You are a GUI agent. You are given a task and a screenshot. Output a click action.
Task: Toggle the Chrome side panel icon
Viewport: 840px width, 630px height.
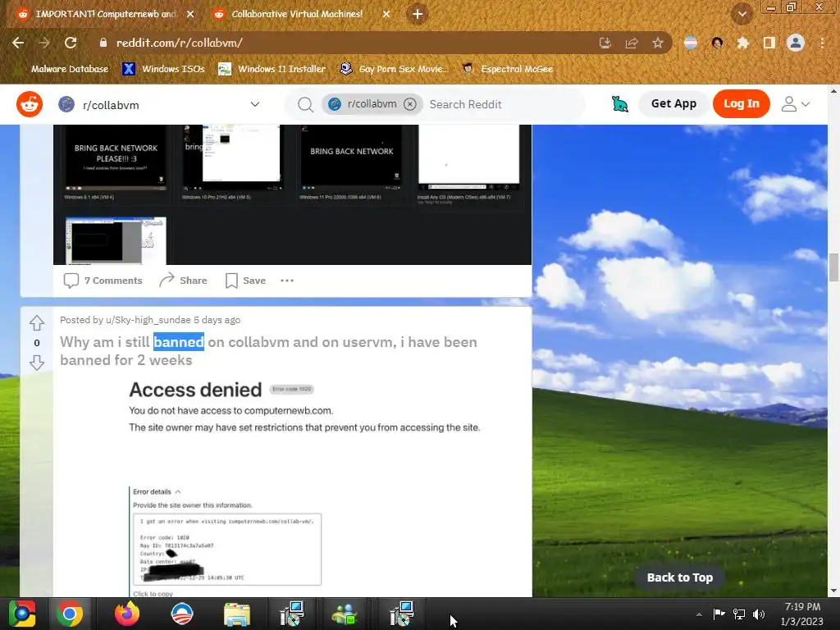[769, 43]
